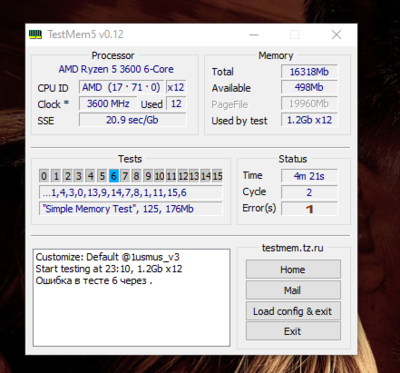400x373 pixels.
Task: Select test number 10 box
Action: pyautogui.click(x=159, y=176)
